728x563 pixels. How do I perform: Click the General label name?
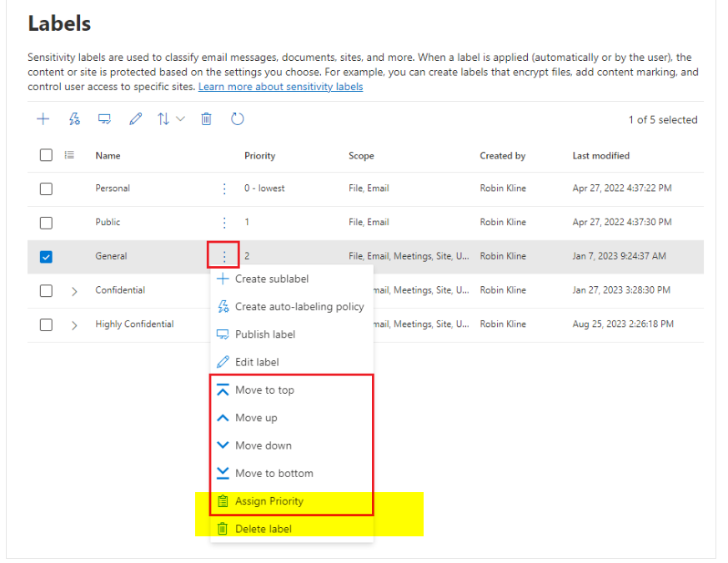(111, 256)
